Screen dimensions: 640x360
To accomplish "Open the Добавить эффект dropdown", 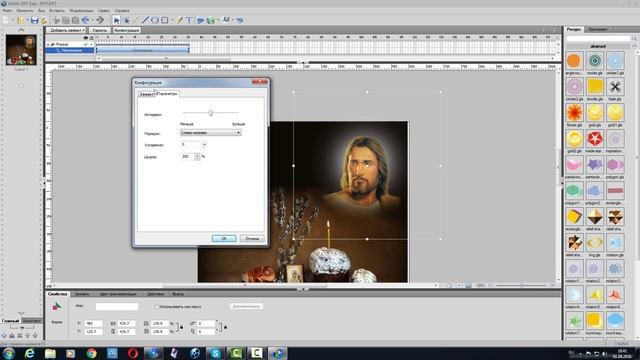I will (66, 30).
